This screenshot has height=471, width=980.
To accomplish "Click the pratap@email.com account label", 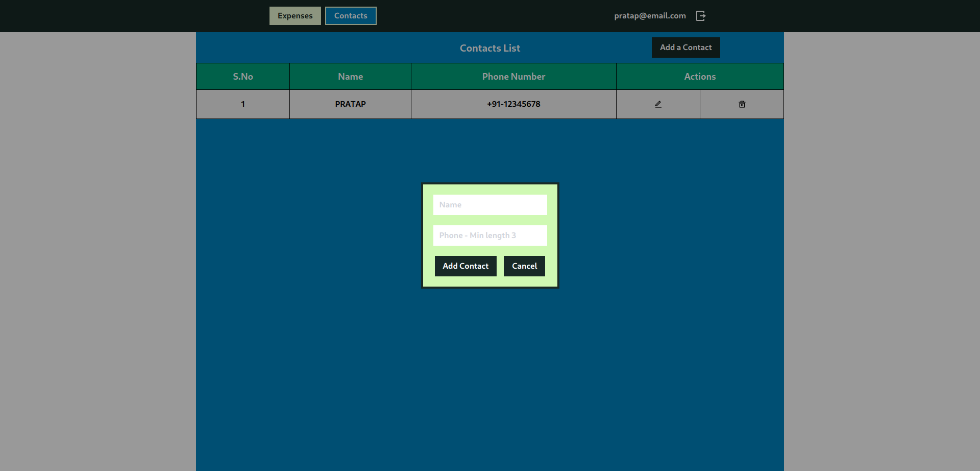I will tap(650, 16).
